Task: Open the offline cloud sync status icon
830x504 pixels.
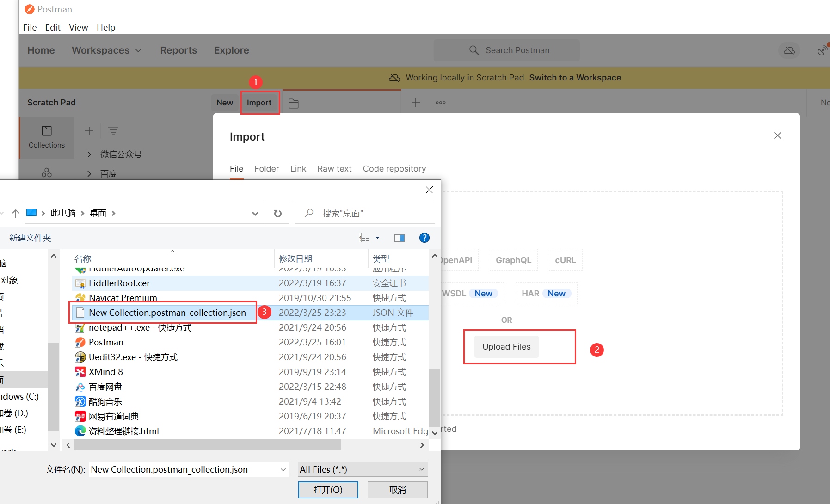Action: click(x=789, y=50)
